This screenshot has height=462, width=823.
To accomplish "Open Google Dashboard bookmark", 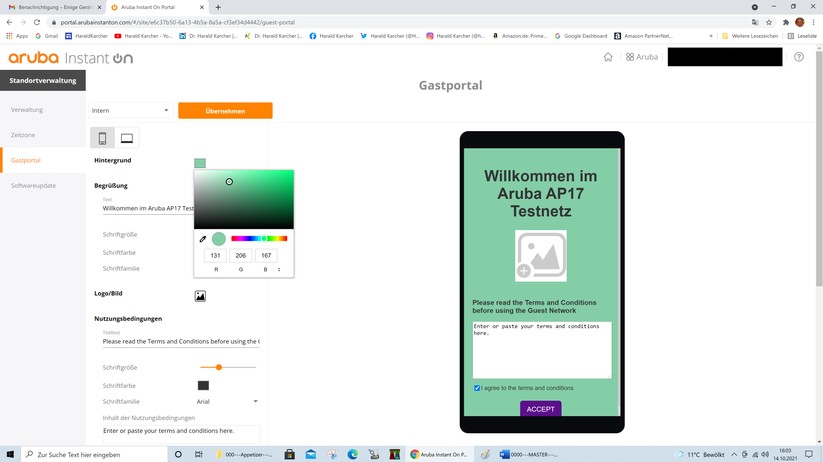I will pos(581,36).
